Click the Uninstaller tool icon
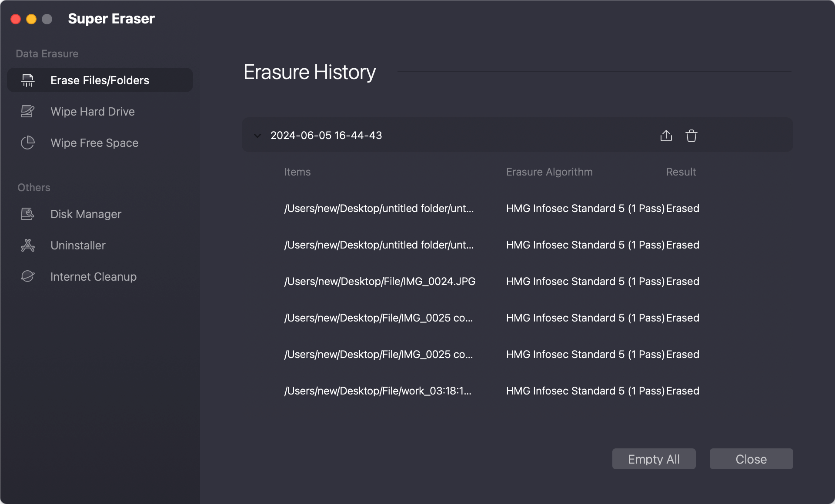Image resolution: width=835 pixels, height=504 pixels. (x=27, y=245)
